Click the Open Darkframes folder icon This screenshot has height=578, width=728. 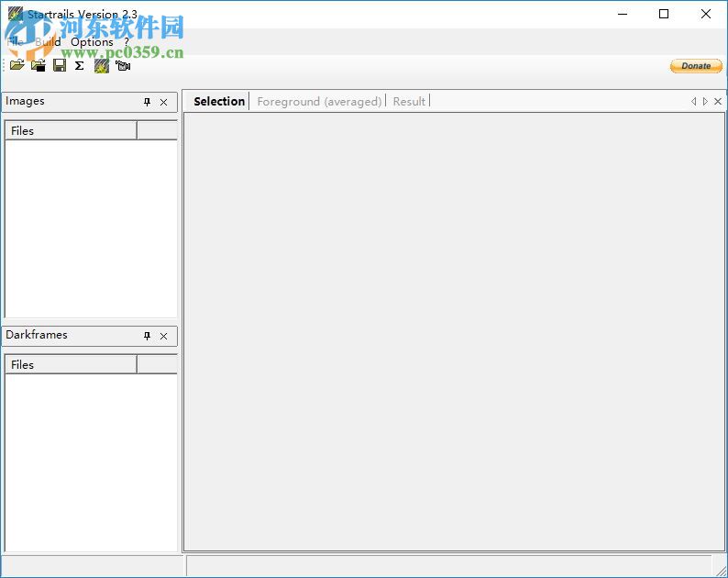tap(39, 65)
